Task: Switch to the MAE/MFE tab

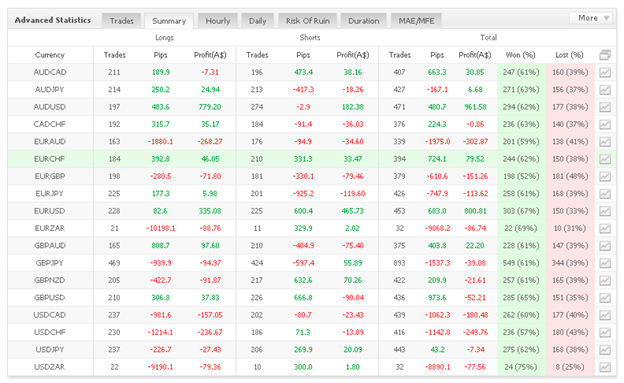Action: pyautogui.click(x=416, y=21)
